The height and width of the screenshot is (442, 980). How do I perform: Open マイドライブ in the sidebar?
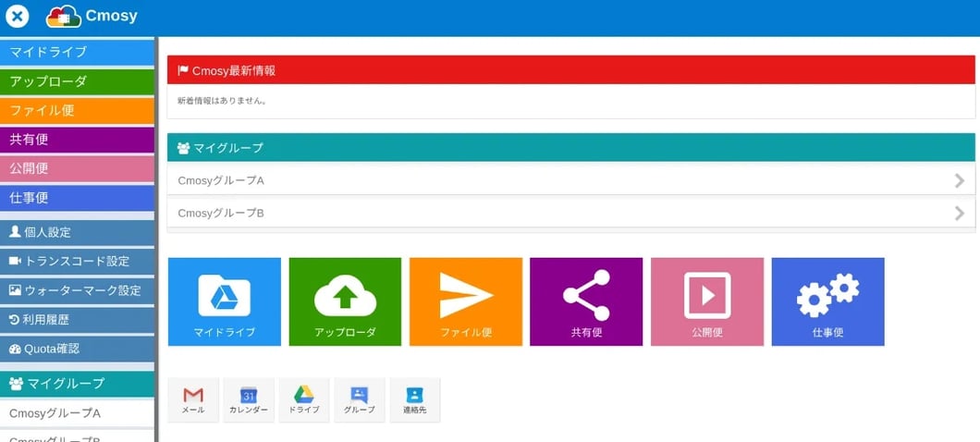77,52
